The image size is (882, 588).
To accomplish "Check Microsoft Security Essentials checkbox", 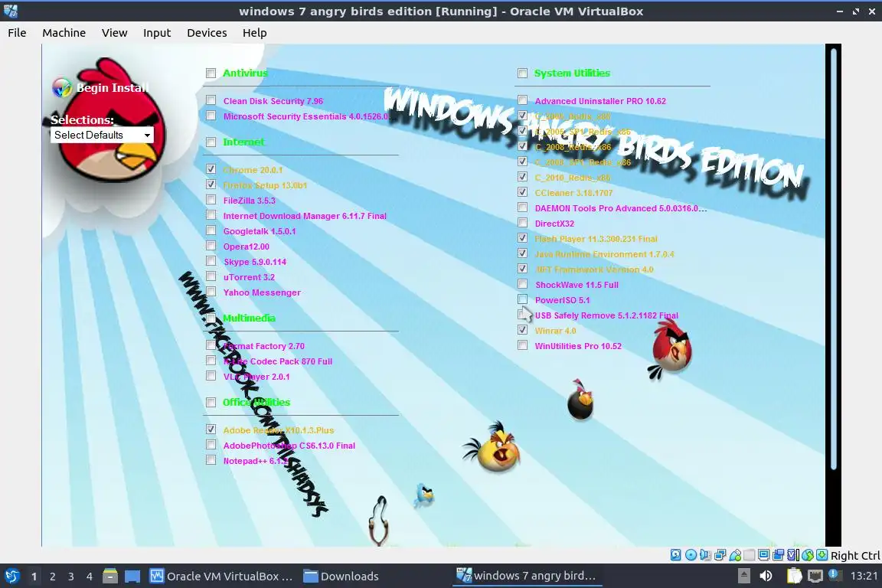I will (211, 116).
